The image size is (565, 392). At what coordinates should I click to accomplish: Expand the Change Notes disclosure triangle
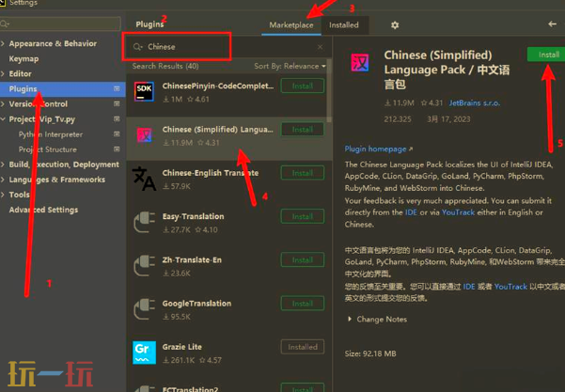pos(350,320)
